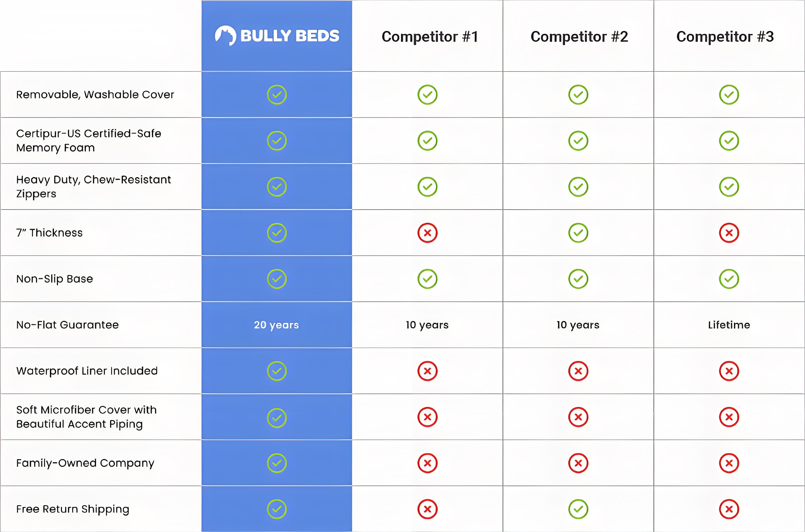805x532 pixels.
Task: Click the No-Flat Guarantee row label
Action: point(68,325)
